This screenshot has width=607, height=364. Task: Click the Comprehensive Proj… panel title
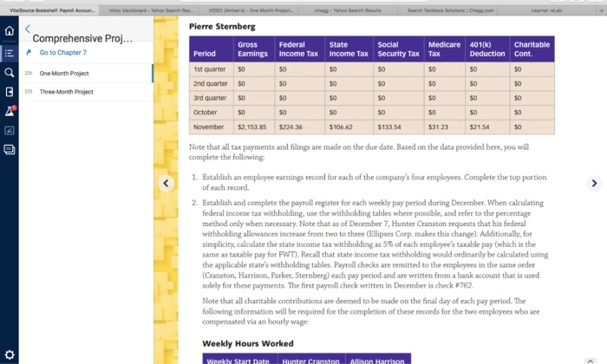82,38
